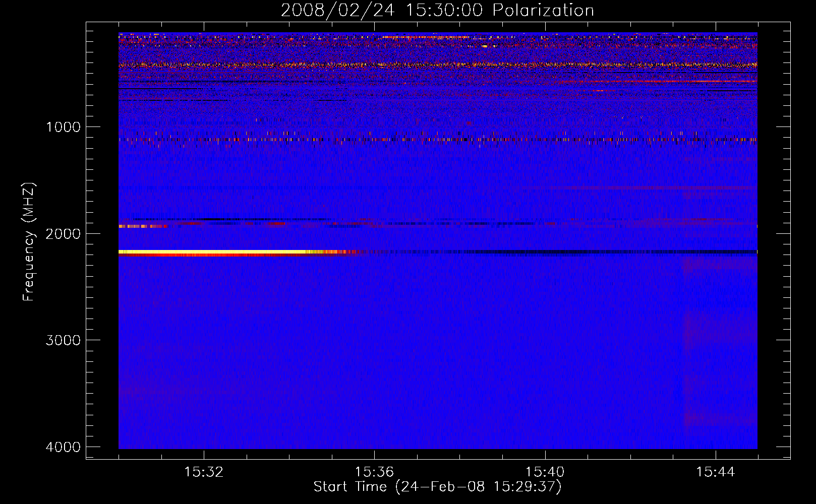Click the 'Start Time (24-Feb-08 15:29:37)' label

pos(437,487)
